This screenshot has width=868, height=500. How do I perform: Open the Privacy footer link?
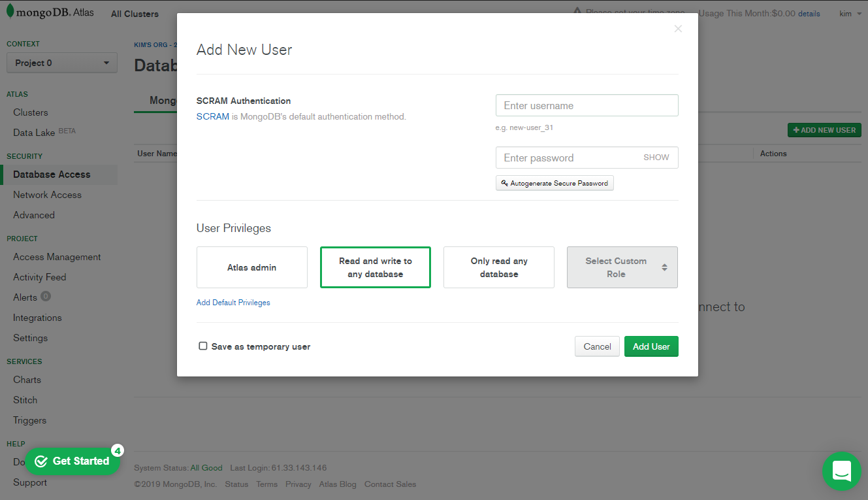[x=298, y=484]
